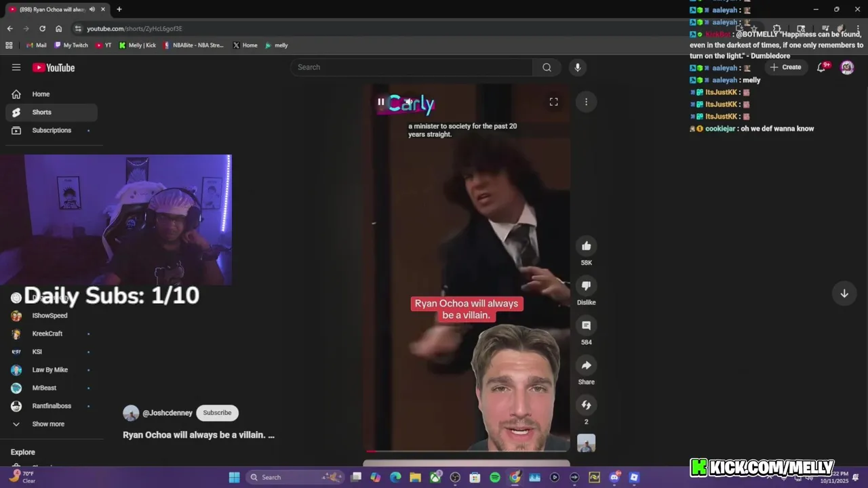This screenshot has height=488, width=868.
Task: Open Discord from taskbar
Action: (x=614, y=477)
